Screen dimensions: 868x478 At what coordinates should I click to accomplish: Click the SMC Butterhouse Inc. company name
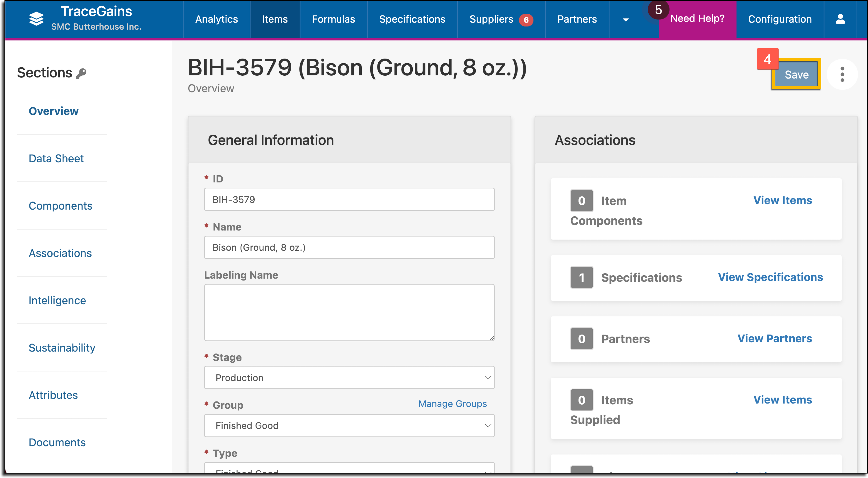[96, 27]
